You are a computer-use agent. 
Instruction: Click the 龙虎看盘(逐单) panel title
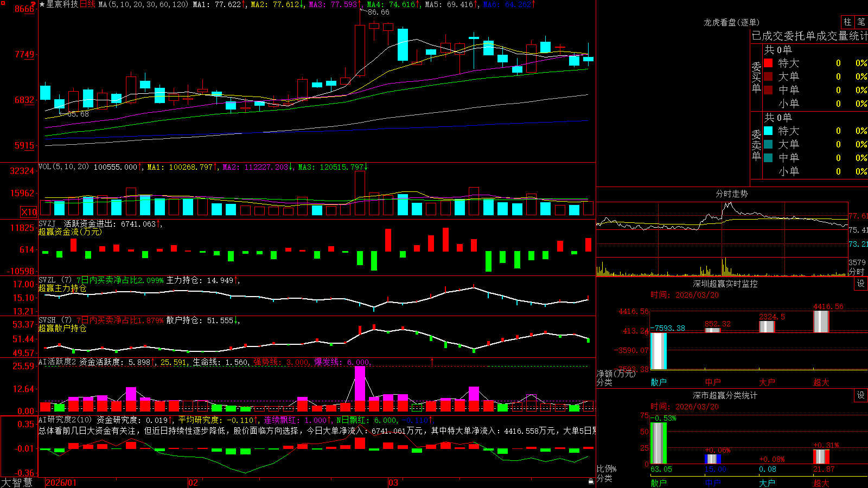pyautogui.click(x=731, y=22)
